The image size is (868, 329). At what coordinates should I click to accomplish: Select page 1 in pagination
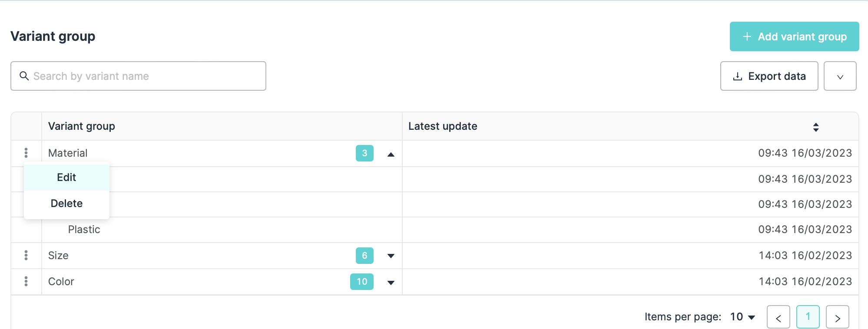click(x=808, y=317)
